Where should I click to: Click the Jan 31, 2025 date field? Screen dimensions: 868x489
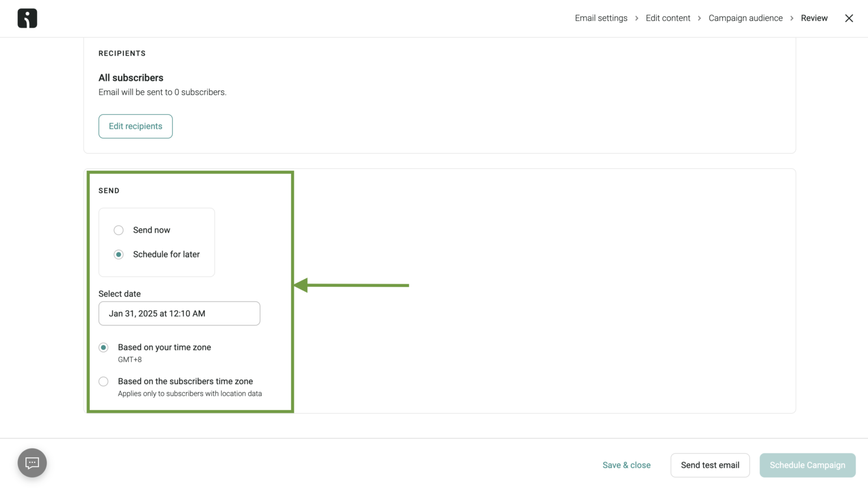click(x=179, y=313)
